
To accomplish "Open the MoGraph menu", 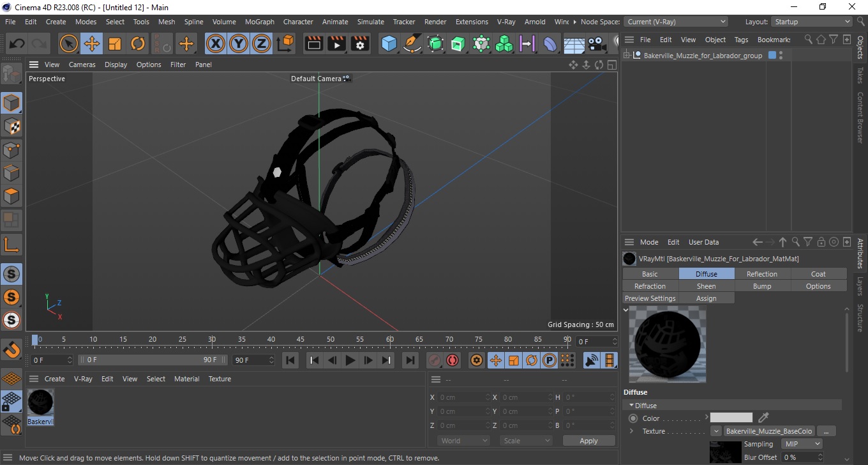I will pyautogui.click(x=260, y=22).
